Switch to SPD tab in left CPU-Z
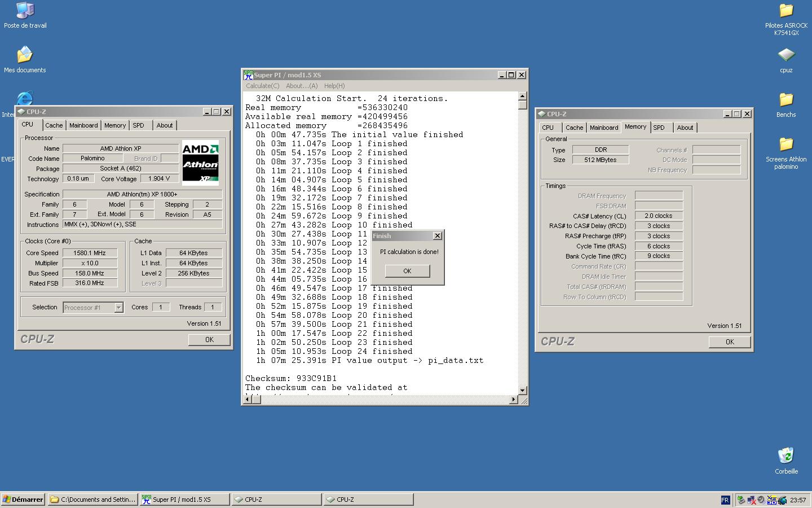This screenshot has width=812, height=508. (139, 125)
